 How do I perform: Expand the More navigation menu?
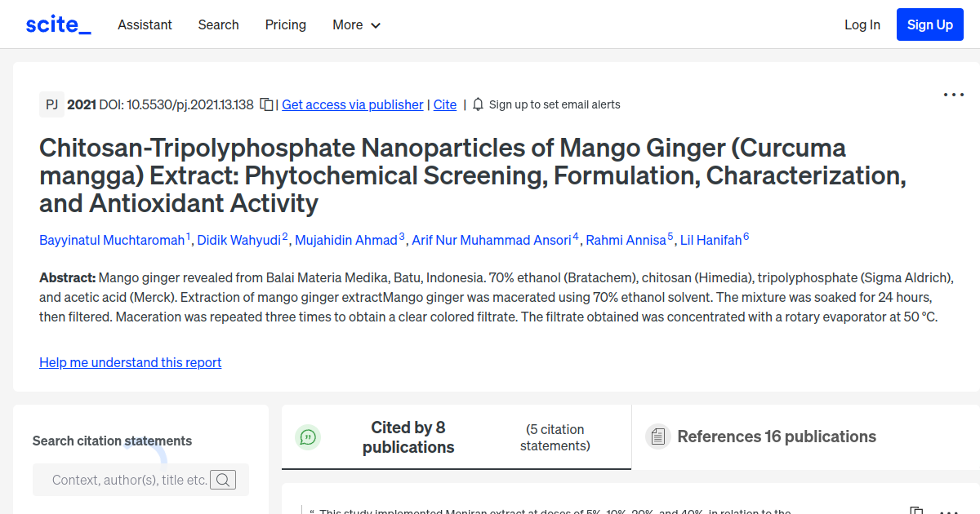click(356, 24)
